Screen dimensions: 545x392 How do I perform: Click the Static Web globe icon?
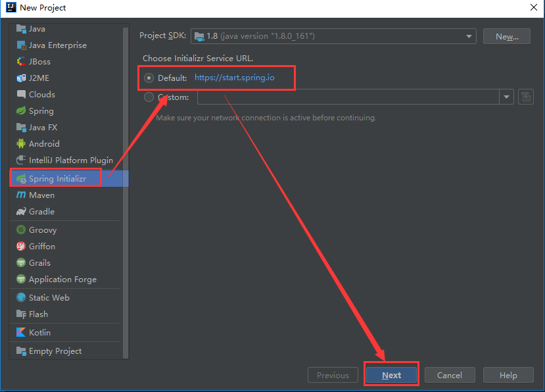point(21,297)
